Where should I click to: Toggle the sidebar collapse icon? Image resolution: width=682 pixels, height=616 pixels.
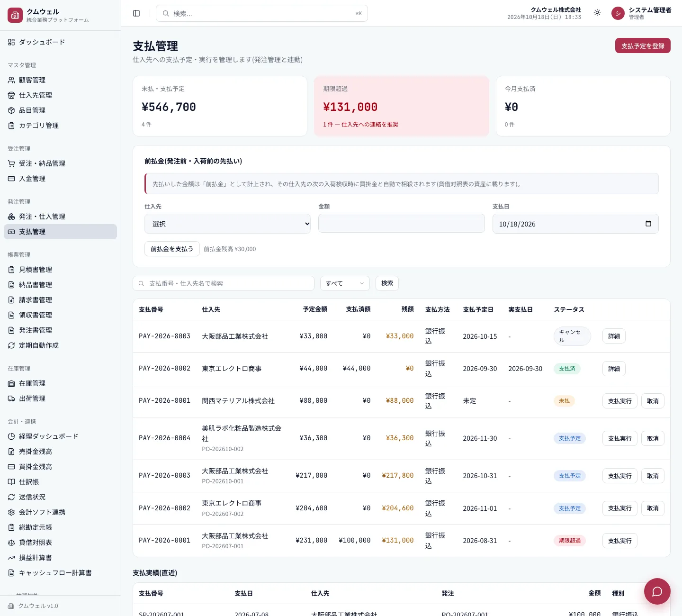pos(136,13)
